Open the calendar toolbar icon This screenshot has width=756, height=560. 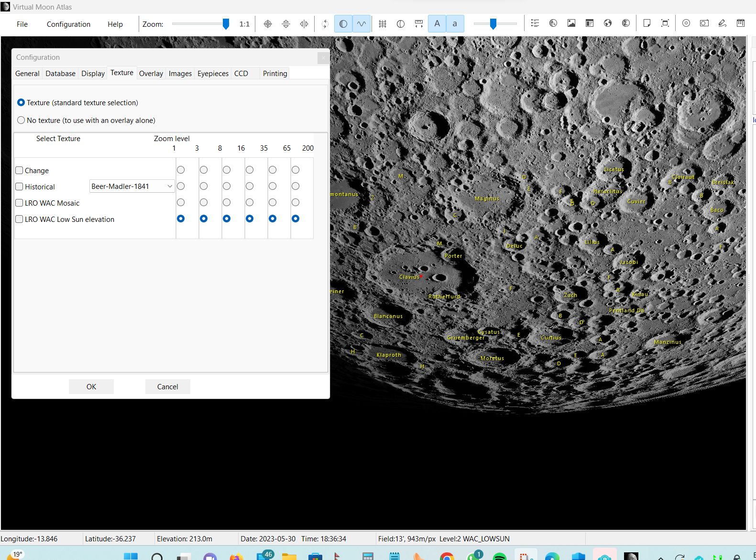coord(741,23)
